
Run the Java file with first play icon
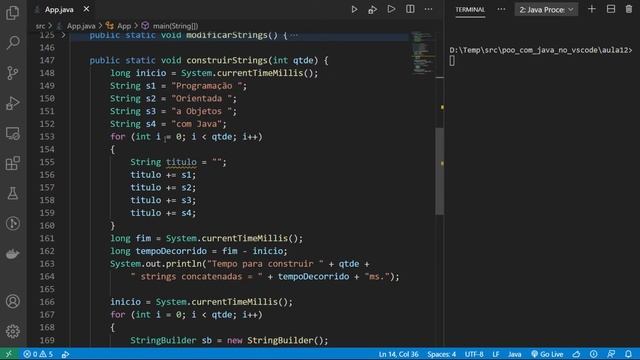click(354, 9)
